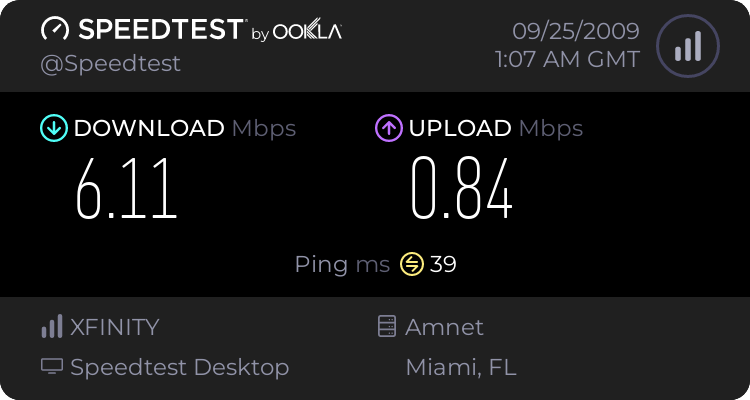
Task: Click the yellow ping arrows icon
Action: pyautogui.click(x=412, y=264)
